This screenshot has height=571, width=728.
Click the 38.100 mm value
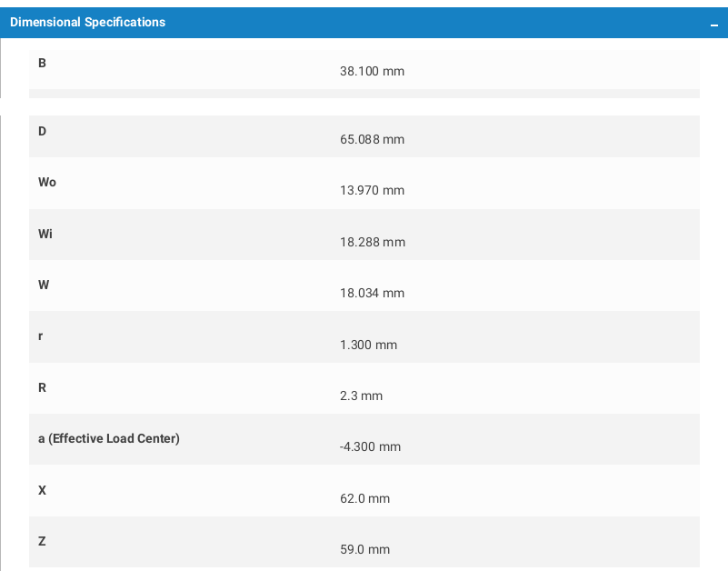click(x=372, y=71)
